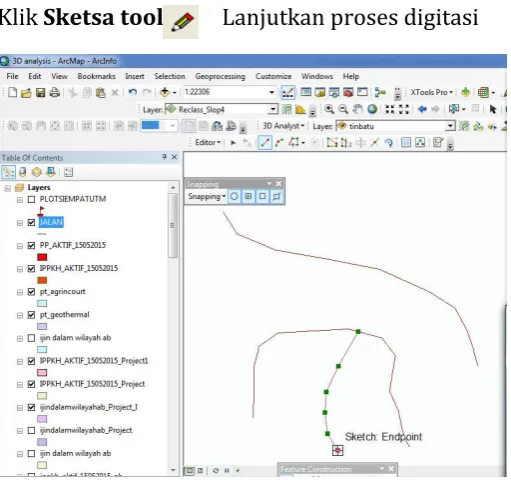Collapse pt_agrincourt layer legend
Viewport: 511px width, 480px height.
point(20,292)
